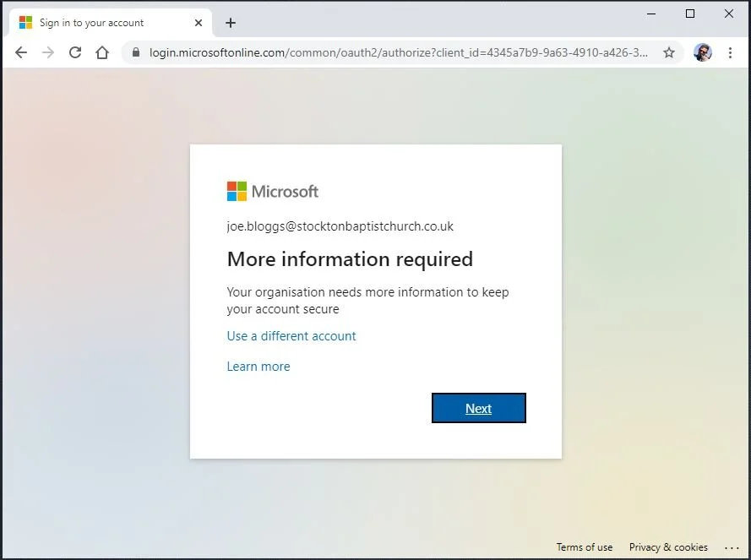The image size is (751, 560).
Task: Click the joe.bloggs email address text
Action: (x=340, y=226)
